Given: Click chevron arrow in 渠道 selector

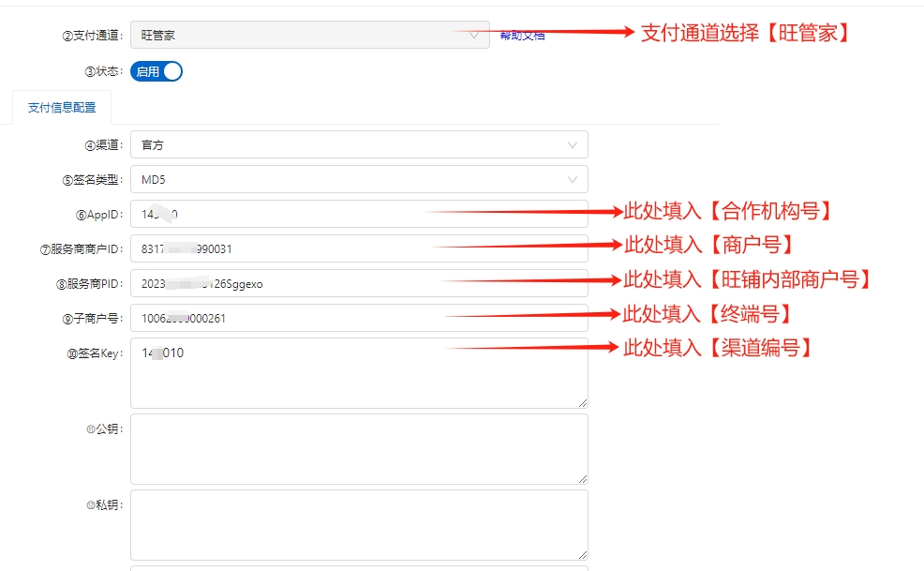Looking at the screenshot, I should (573, 145).
